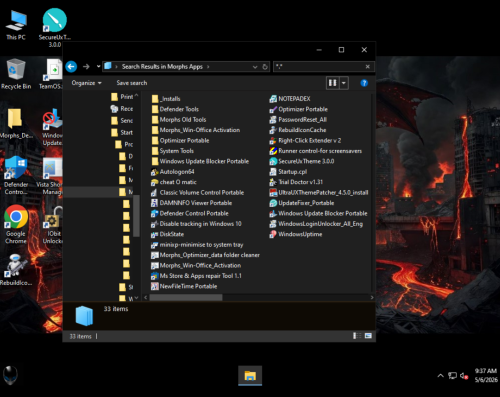Open UltraUXThemePatcher_4.5.0_install

[319, 192]
